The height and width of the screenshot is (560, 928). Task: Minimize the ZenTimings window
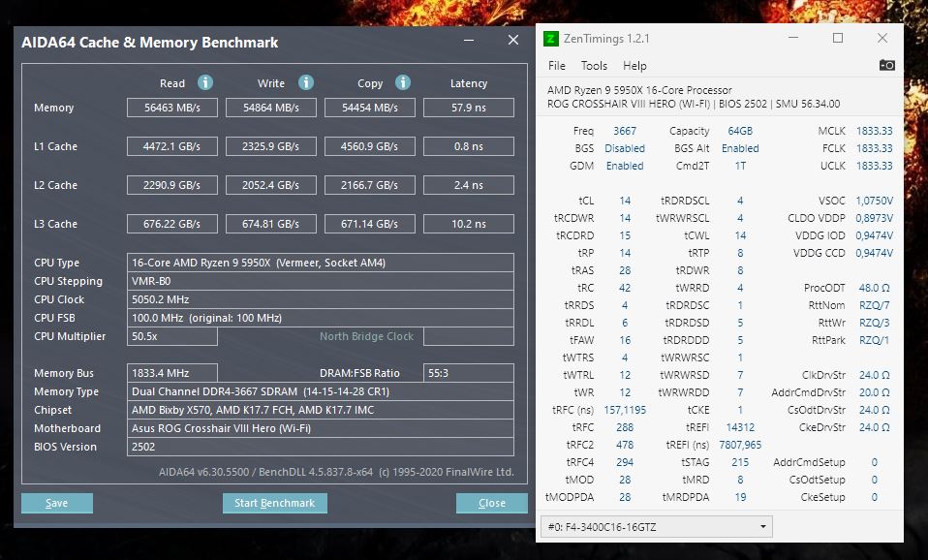tap(793, 38)
